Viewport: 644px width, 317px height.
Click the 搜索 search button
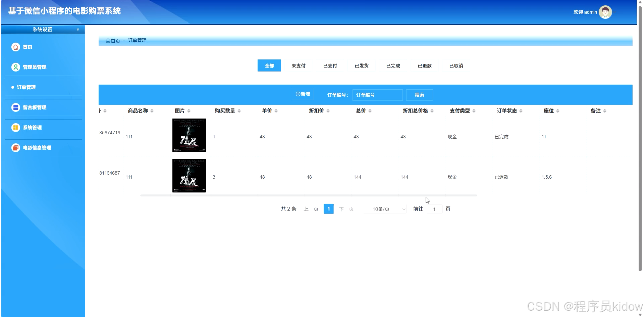pos(419,95)
